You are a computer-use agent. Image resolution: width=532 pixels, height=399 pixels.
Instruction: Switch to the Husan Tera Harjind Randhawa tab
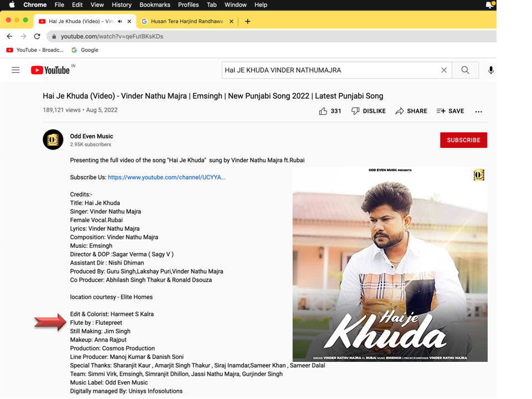click(x=186, y=22)
